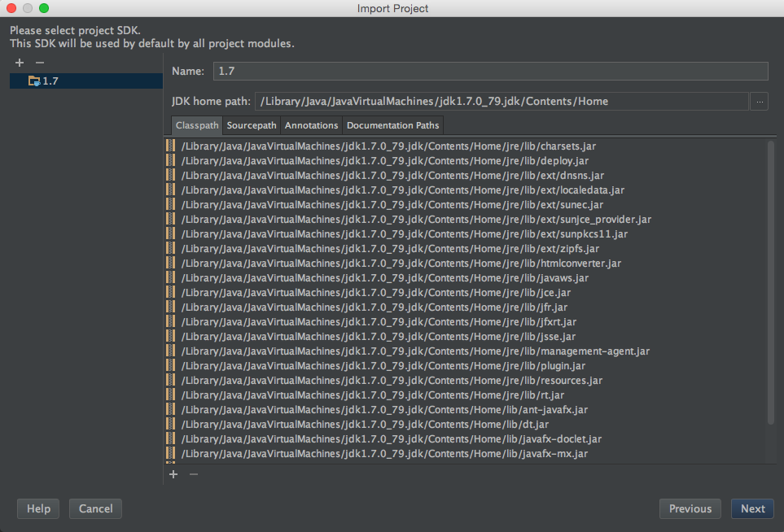Show the Documentation Paths tab

(x=392, y=125)
